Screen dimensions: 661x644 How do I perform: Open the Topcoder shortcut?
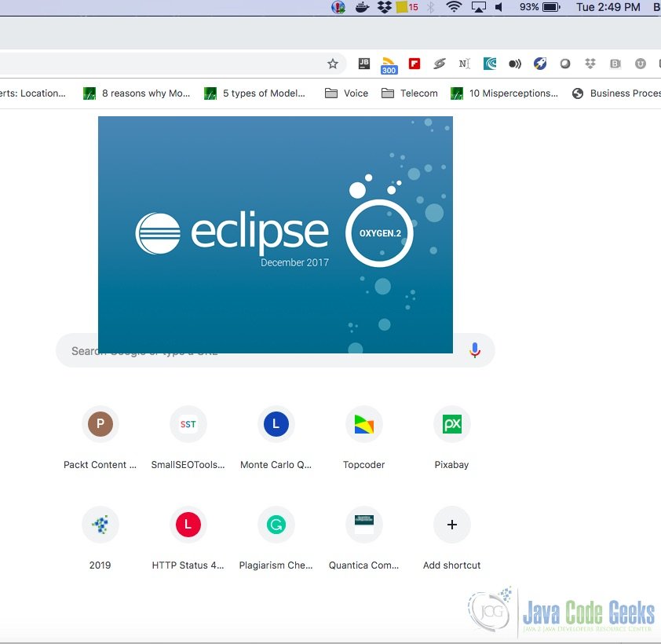coord(363,424)
